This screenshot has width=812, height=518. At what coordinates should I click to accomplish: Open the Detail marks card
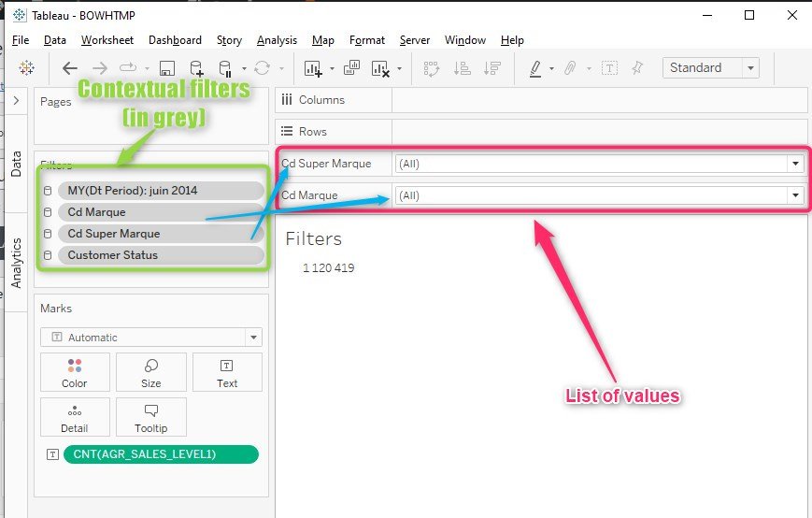coord(75,417)
